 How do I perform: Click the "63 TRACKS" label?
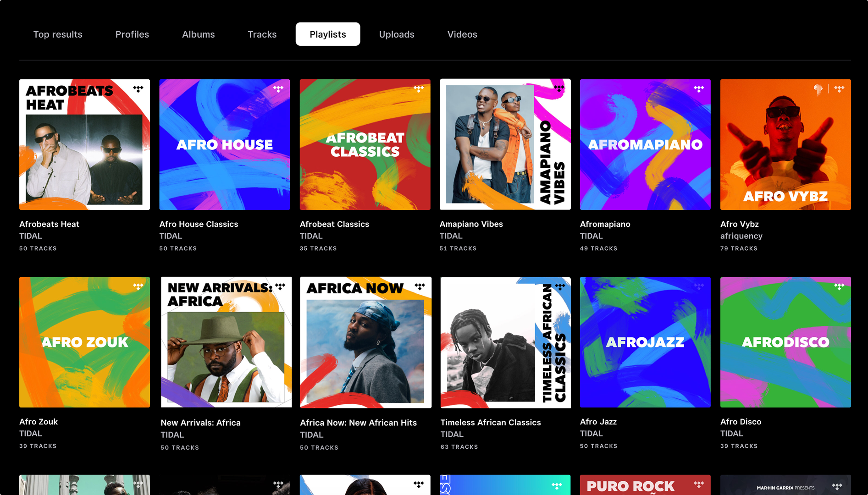pyautogui.click(x=459, y=447)
